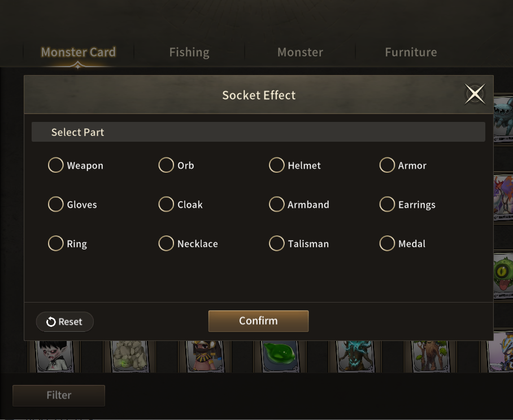Switch to the Fishing tab
This screenshot has width=513, height=420.
coord(189,53)
